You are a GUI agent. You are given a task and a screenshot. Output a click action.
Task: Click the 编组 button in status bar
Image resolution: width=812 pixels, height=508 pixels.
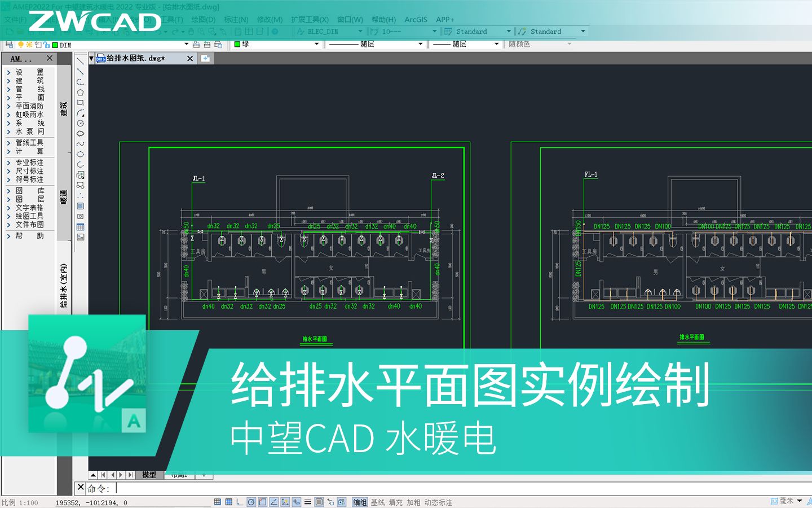[x=360, y=501]
